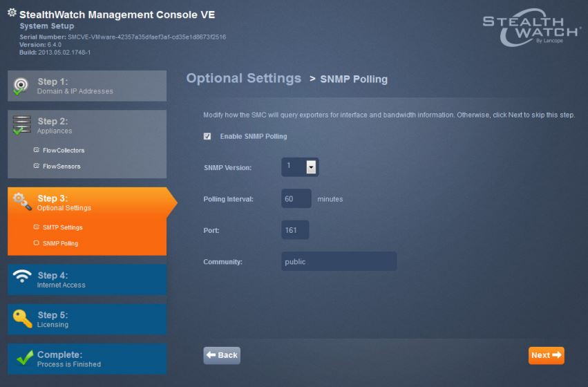Open Complete: Process is Finished step
The image size is (588, 387).
coord(87,359)
